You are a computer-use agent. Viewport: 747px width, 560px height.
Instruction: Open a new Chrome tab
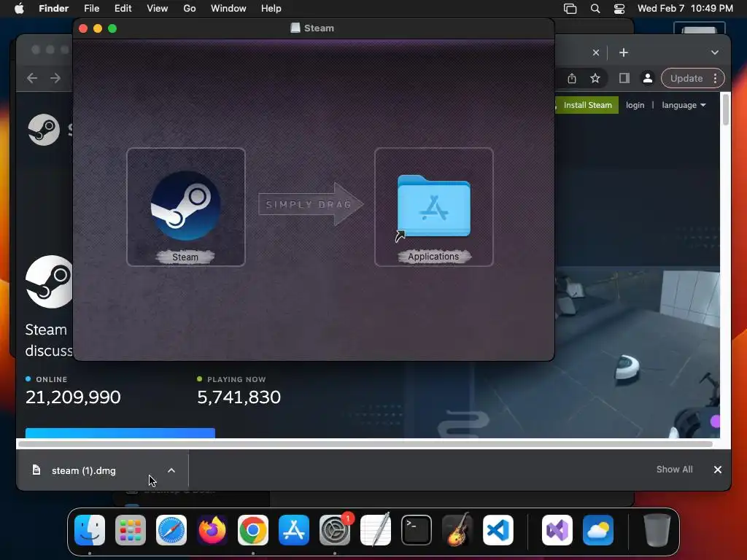pos(624,52)
